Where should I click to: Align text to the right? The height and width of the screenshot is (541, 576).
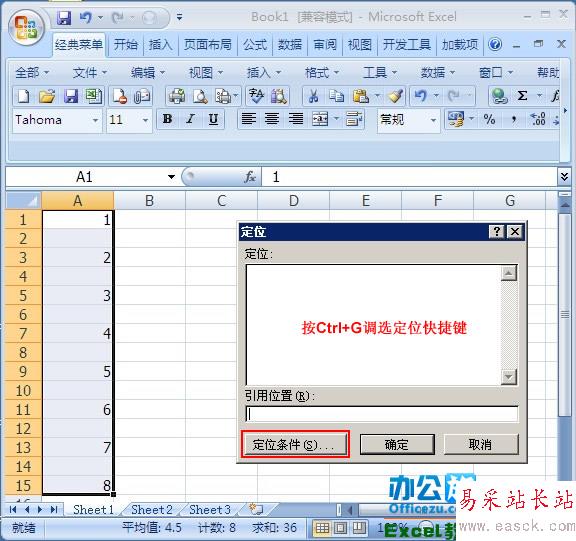pyautogui.click(x=296, y=119)
